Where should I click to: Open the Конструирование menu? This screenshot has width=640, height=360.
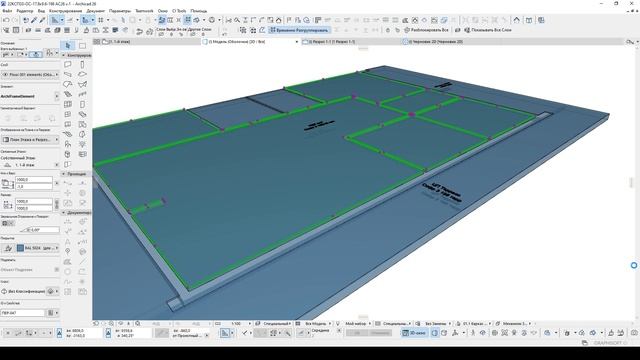click(65, 11)
